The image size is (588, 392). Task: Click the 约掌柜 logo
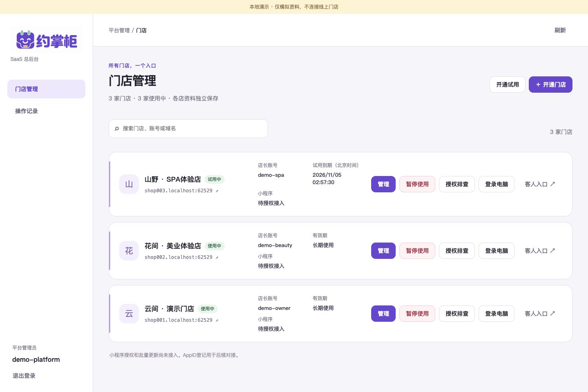click(47, 40)
